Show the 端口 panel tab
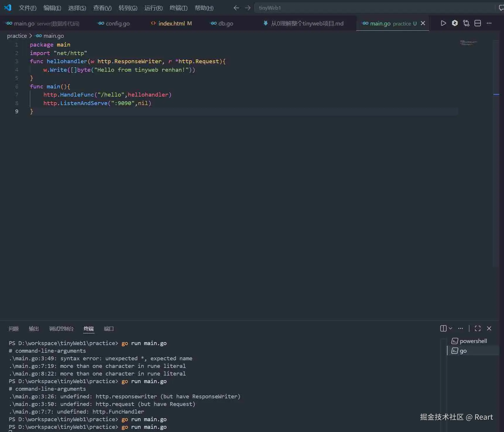This screenshot has width=504, height=432. point(109,328)
